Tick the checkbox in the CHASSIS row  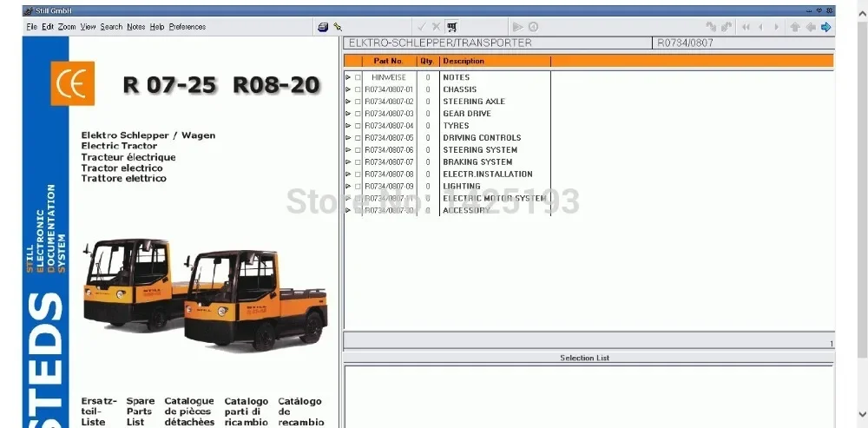point(358,89)
